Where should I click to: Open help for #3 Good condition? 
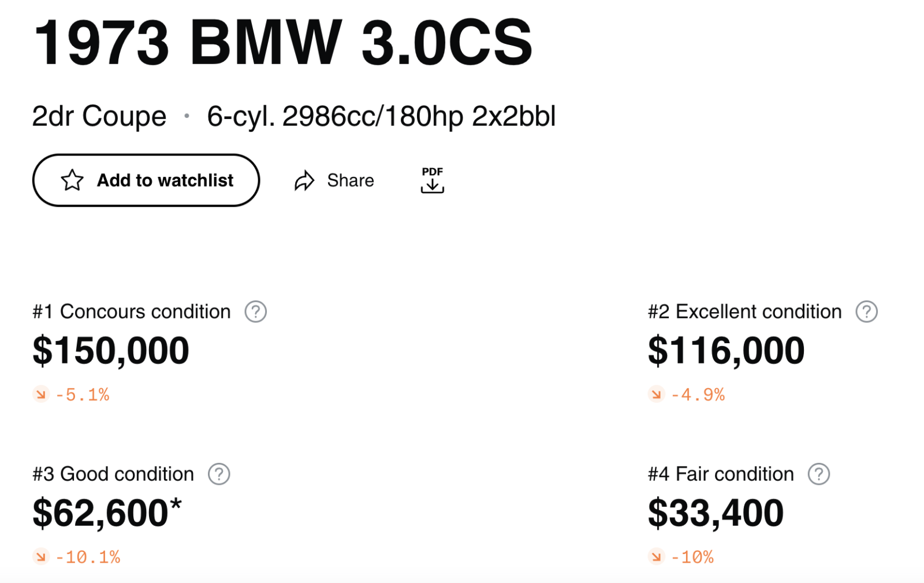pyautogui.click(x=219, y=474)
